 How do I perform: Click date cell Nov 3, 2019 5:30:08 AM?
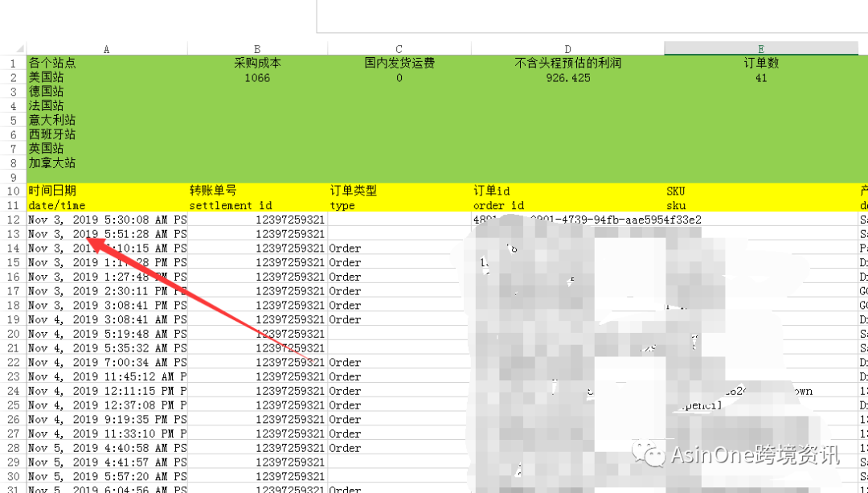pyautogui.click(x=107, y=220)
